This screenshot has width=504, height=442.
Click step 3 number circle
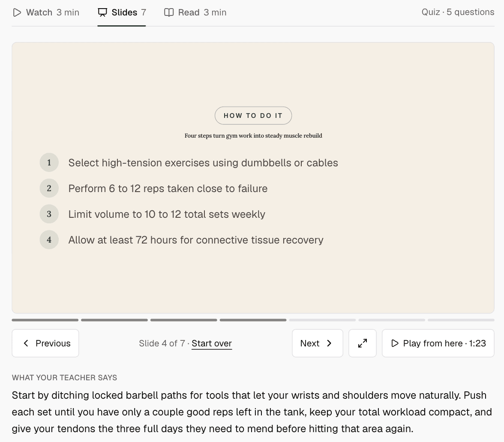pyautogui.click(x=49, y=214)
